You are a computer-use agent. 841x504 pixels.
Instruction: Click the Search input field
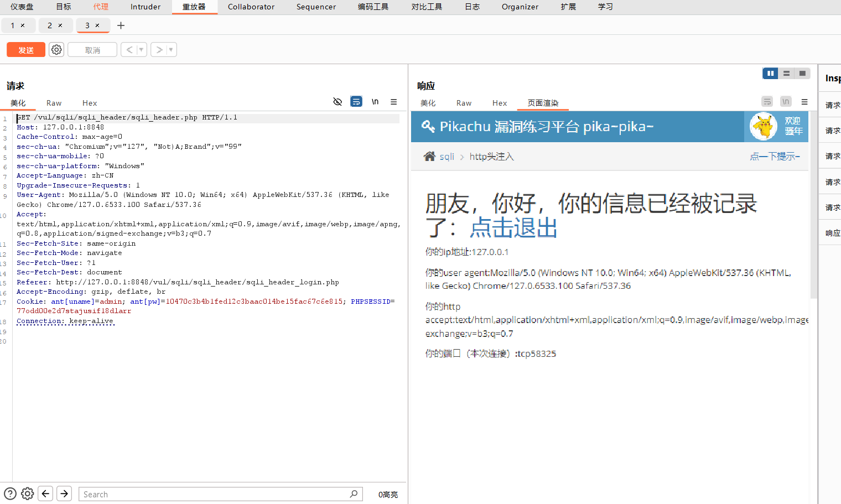click(216, 494)
